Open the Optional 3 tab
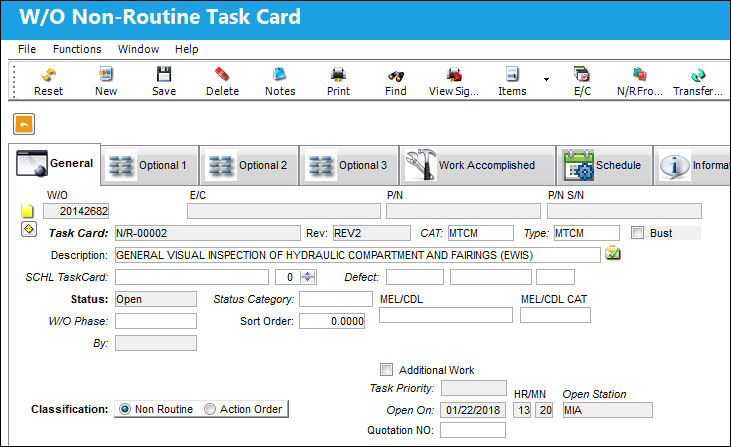Viewport: 731px width, 447px height. (349, 165)
